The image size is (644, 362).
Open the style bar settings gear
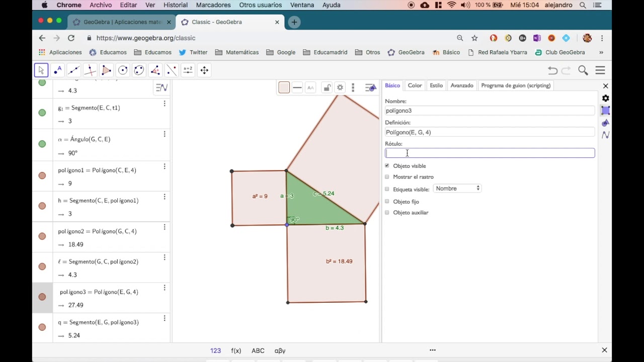click(340, 88)
